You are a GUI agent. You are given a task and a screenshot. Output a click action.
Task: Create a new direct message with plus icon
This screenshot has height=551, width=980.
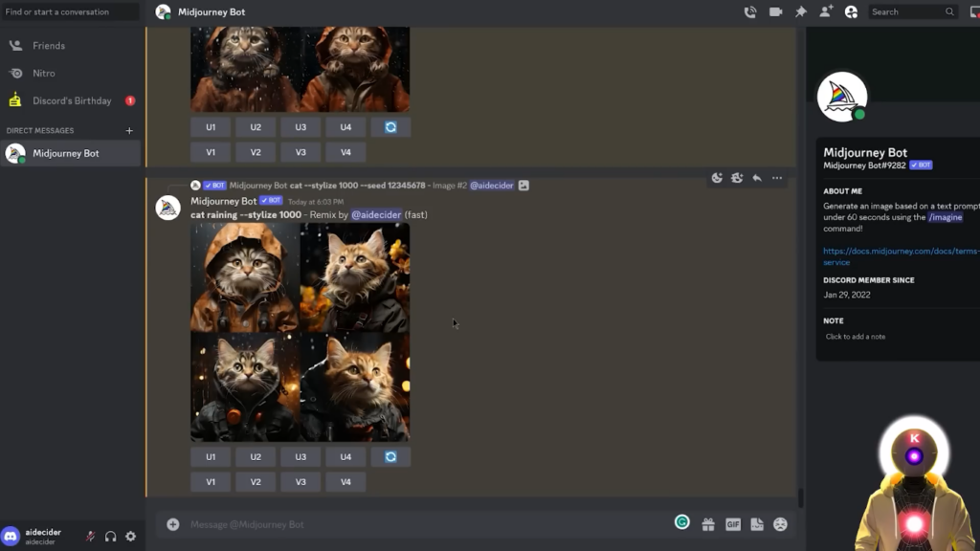point(129,130)
